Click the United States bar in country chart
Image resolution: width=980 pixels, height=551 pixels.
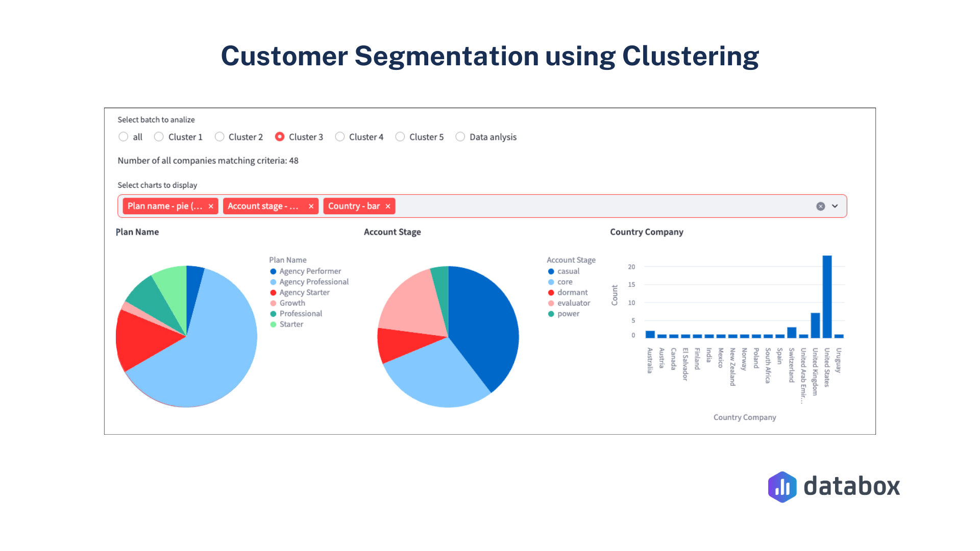click(x=827, y=297)
